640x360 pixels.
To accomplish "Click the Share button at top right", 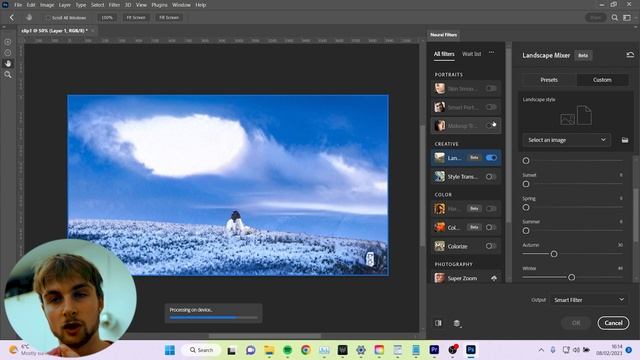I will pos(596,18).
